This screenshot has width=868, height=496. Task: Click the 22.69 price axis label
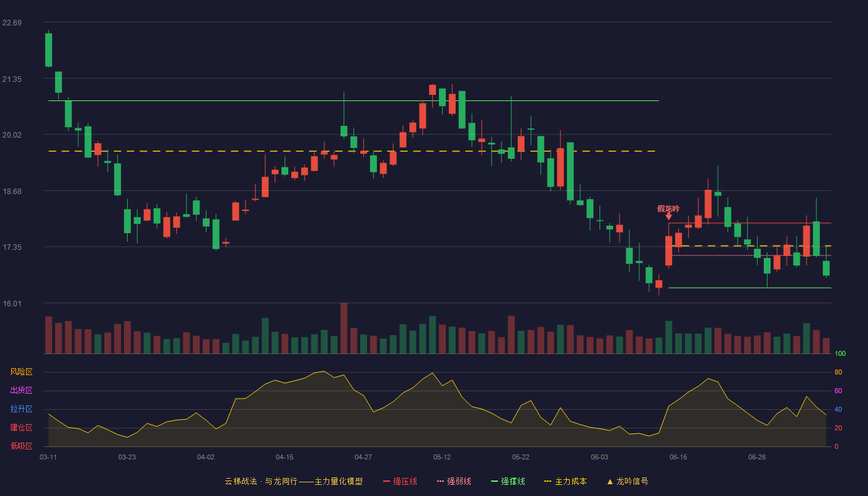click(x=12, y=23)
